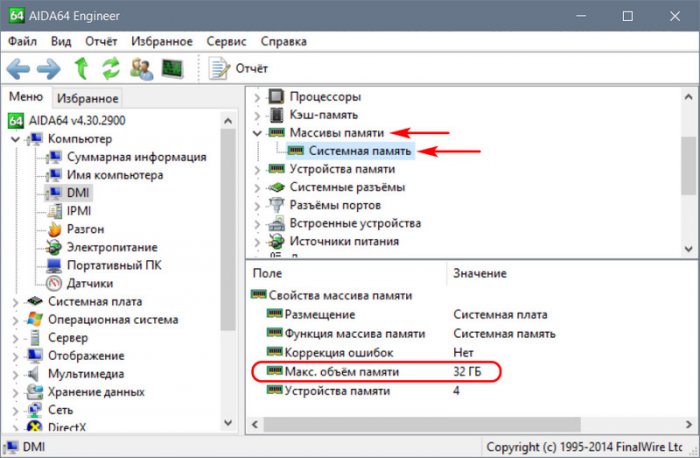Click the Сервер tower icon

click(x=35, y=338)
